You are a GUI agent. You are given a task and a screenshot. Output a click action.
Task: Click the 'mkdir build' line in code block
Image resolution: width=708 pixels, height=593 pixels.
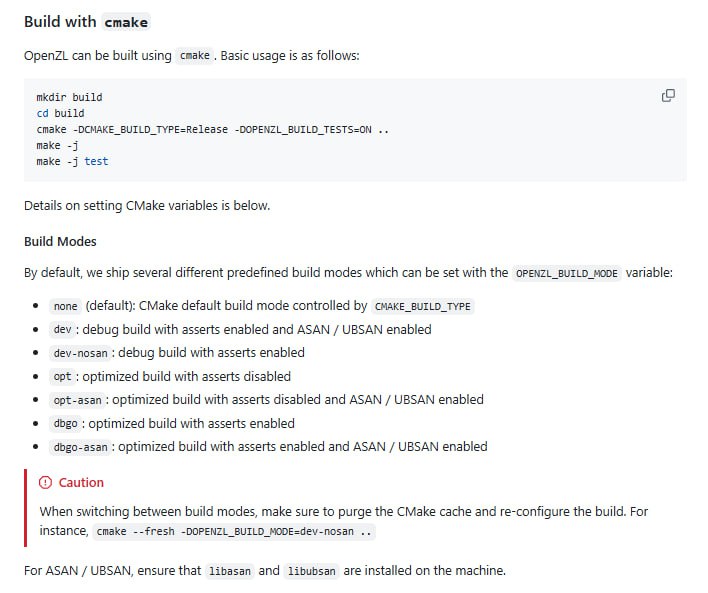pos(69,98)
